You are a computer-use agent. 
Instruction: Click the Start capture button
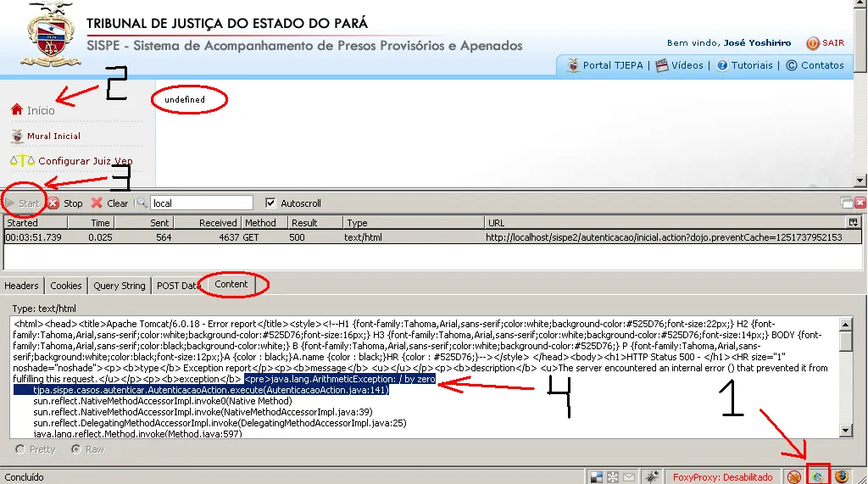[x=23, y=203]
